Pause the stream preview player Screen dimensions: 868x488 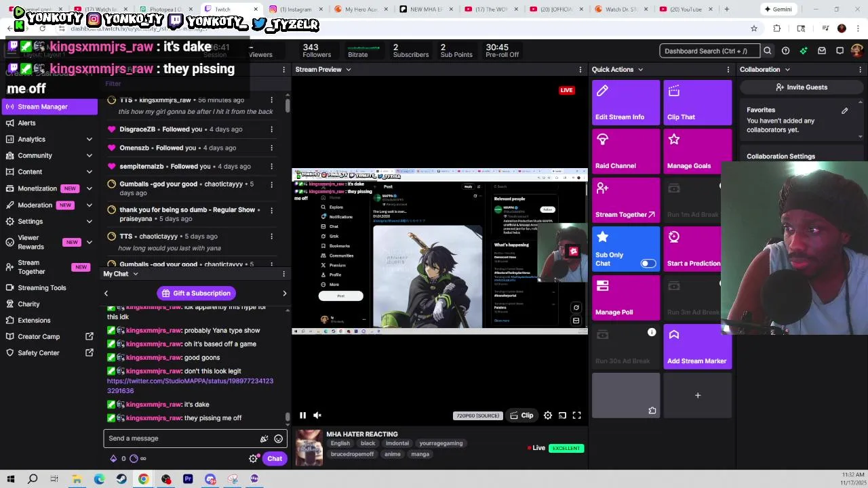[x=302, y=415]
